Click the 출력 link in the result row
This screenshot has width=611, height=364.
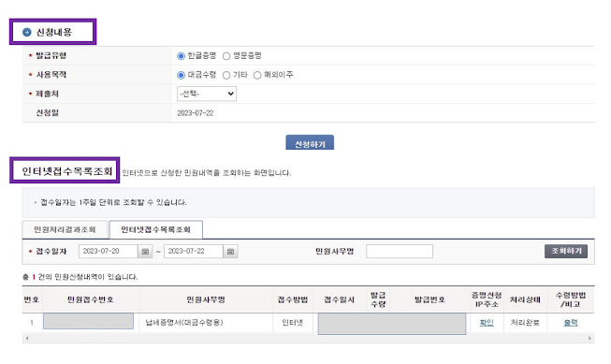click(x=571, y=323)
